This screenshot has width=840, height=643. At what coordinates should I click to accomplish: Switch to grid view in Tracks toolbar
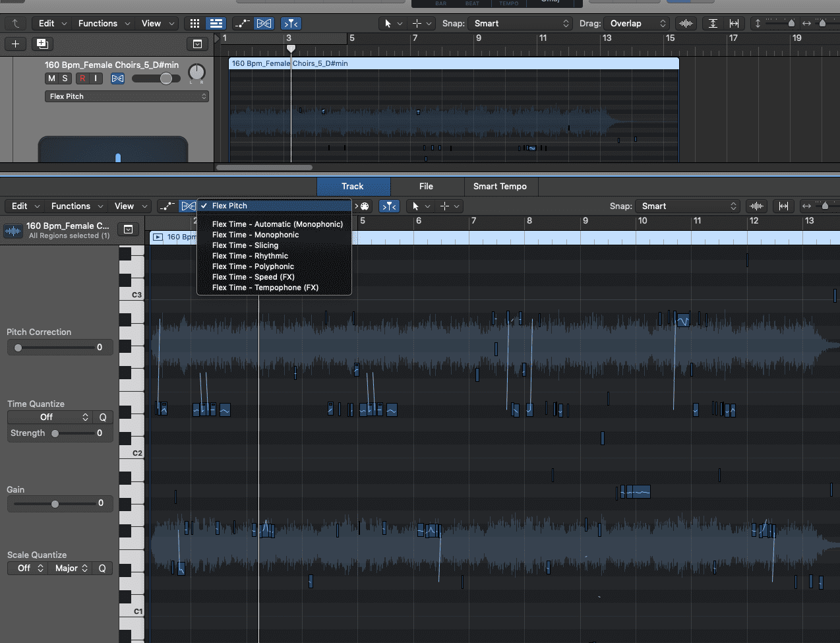tap(195, 23)
